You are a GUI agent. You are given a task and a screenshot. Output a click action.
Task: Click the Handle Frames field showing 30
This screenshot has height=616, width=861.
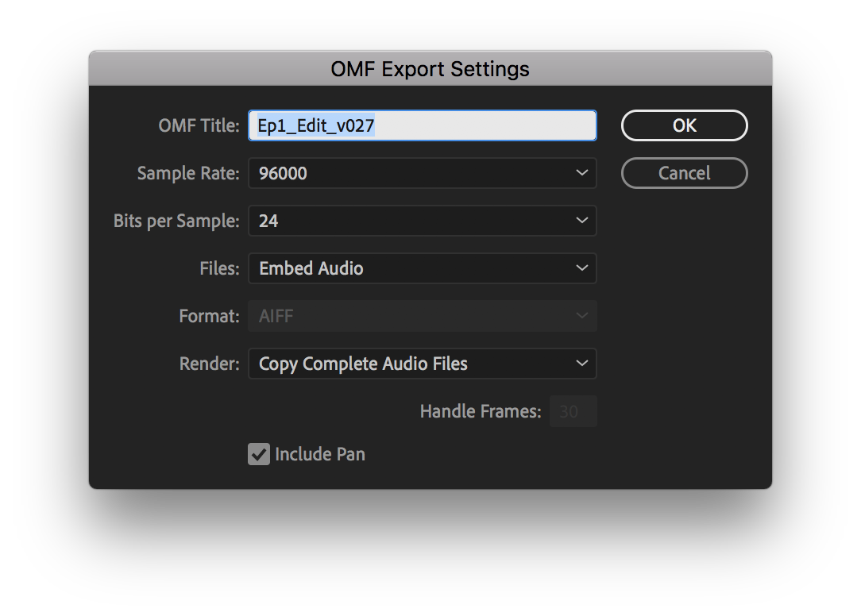(573, 411)
